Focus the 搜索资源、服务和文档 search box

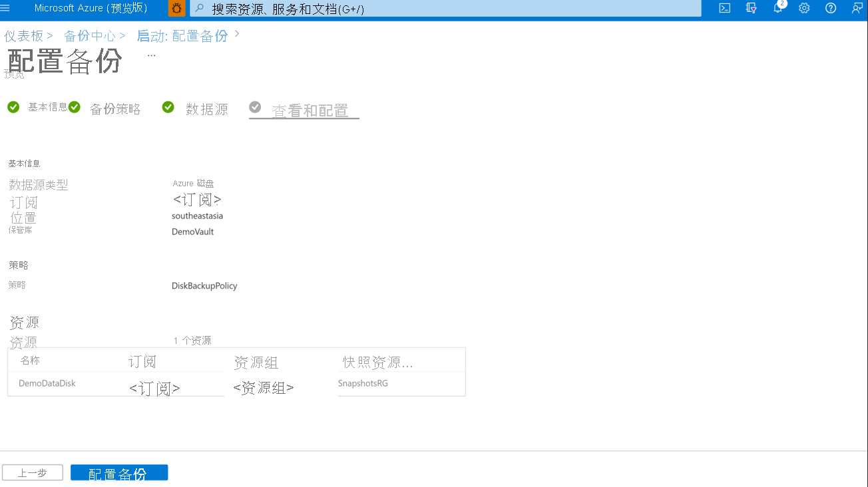coord(445,9)
